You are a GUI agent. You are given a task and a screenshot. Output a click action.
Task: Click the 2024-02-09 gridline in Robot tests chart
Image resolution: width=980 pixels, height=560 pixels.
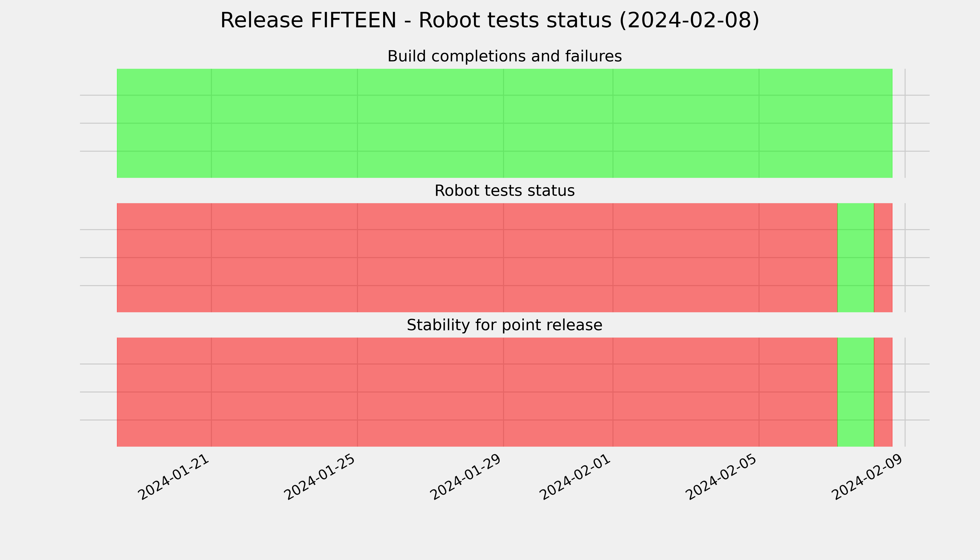click(x=905, y=258)
